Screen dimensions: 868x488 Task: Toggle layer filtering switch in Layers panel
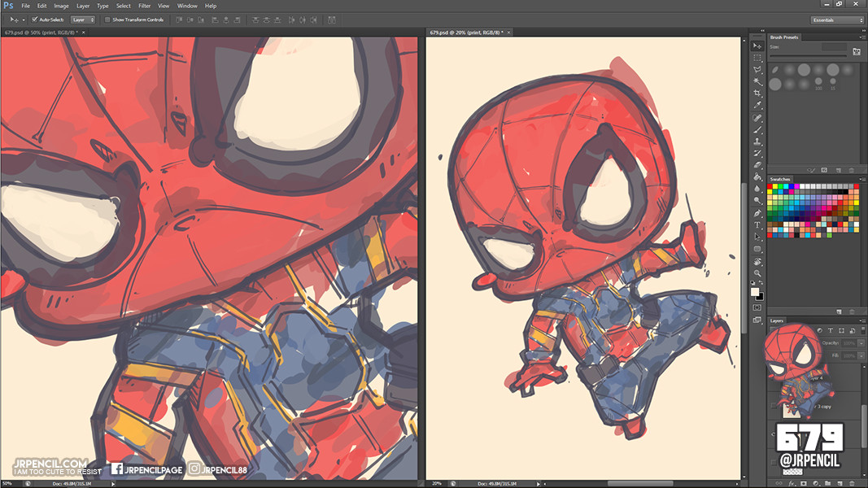tap(863, 330)
